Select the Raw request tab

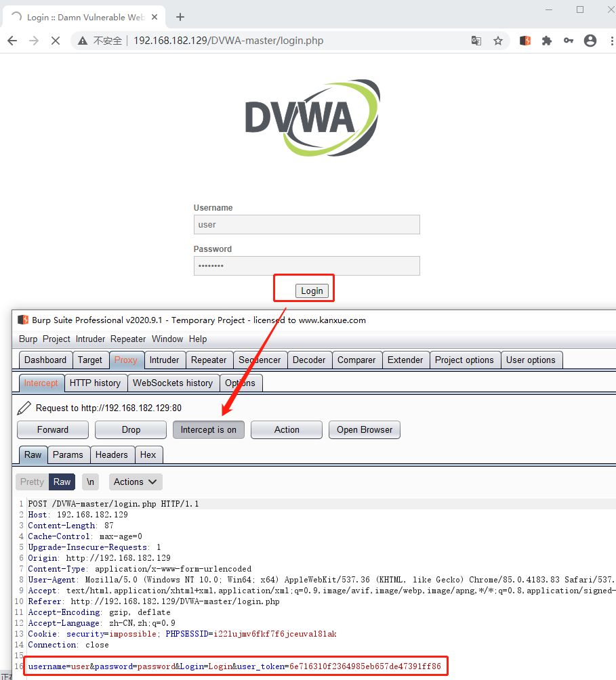[33, 455]
